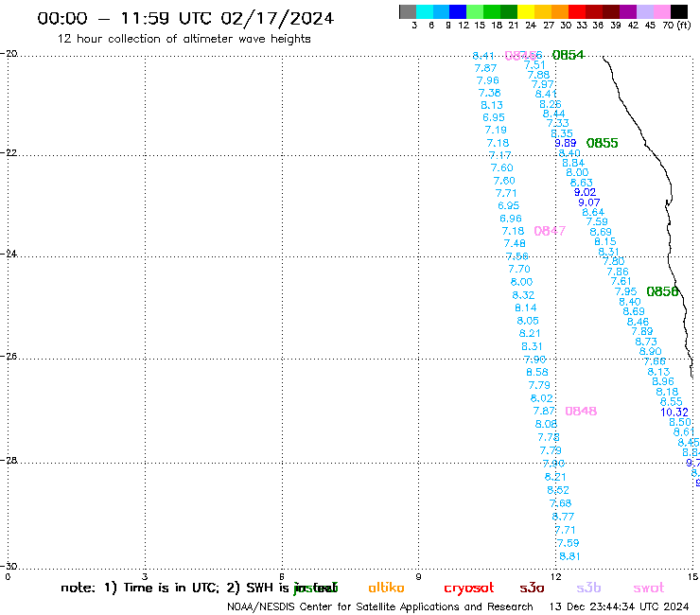This screenshot has width=700, height=615.
Task: Click the wave height value 7.48
Action: [x=515, y=243]
